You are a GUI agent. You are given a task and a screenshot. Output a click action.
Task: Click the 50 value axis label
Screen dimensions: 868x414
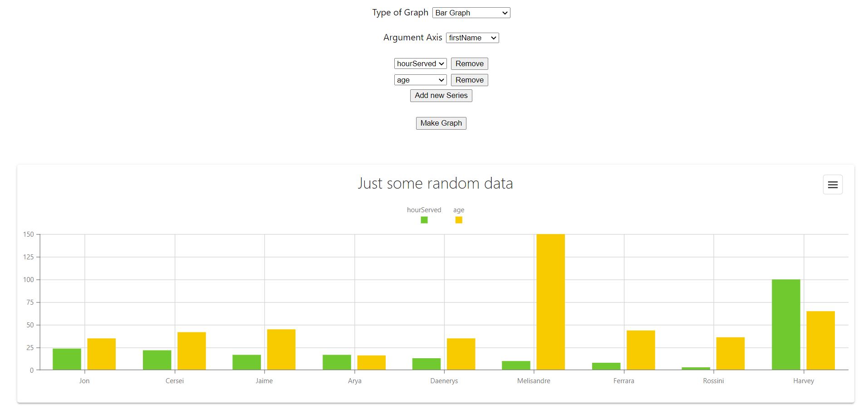pyautogui.click(x=30, y=325)
